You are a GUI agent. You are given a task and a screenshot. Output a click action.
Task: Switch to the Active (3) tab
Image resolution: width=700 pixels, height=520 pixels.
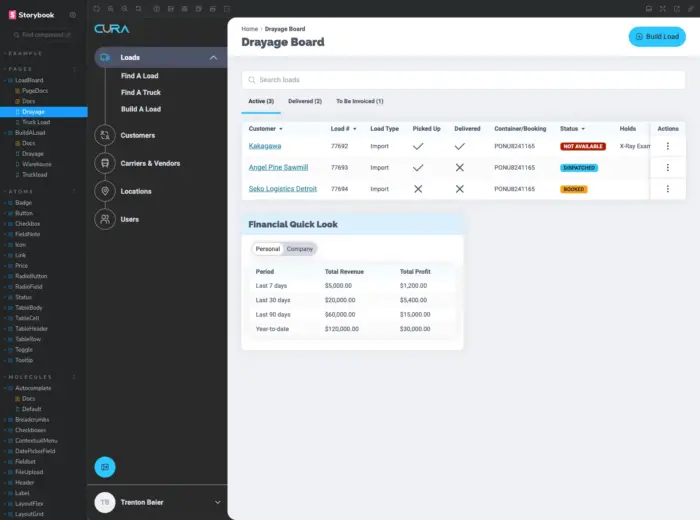(x=261, y=101)
